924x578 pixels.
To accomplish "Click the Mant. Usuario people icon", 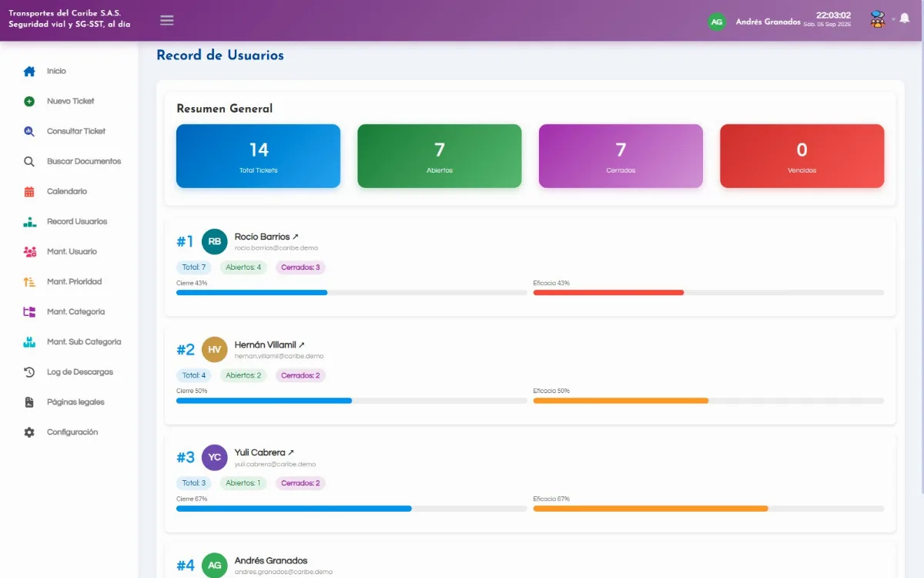I will [x=29, y=251].
